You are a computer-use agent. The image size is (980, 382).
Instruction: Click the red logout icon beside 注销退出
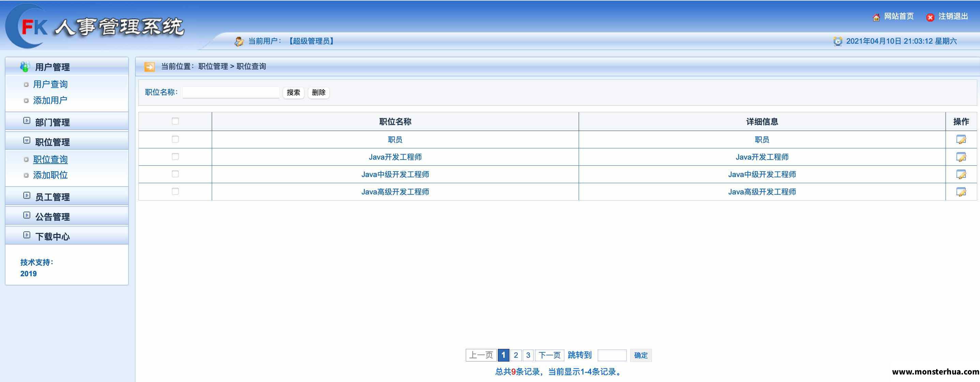coord(930,17)
